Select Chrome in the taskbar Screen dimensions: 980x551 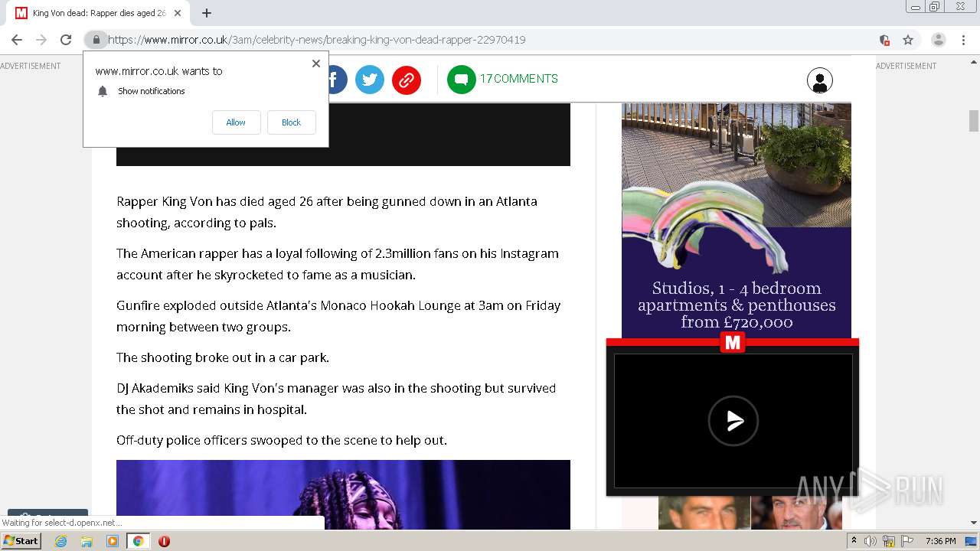139,541
